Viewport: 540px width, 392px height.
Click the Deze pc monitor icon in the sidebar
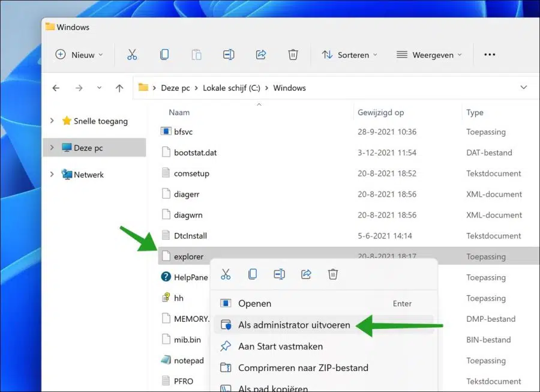tap(67, 147)
